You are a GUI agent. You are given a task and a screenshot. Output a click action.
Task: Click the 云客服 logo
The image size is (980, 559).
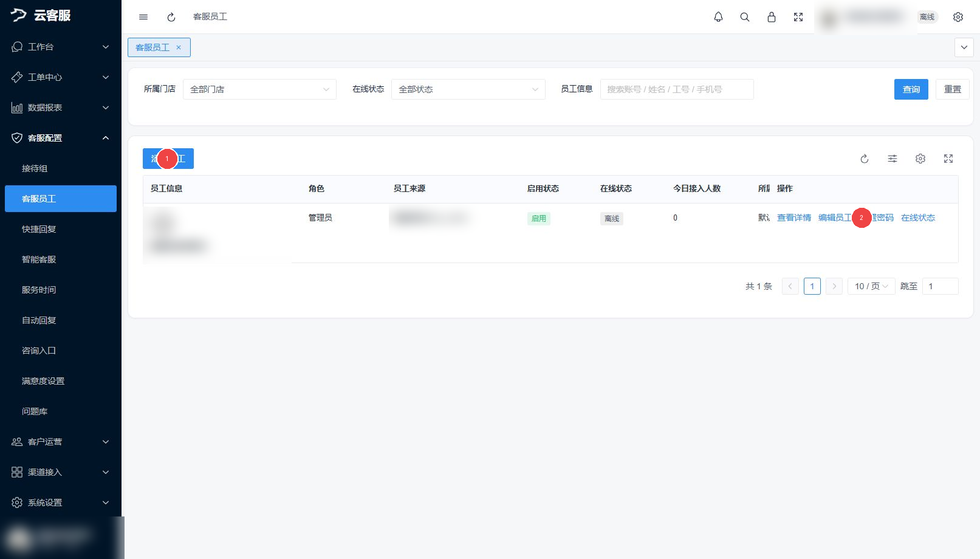coord(41,15)
